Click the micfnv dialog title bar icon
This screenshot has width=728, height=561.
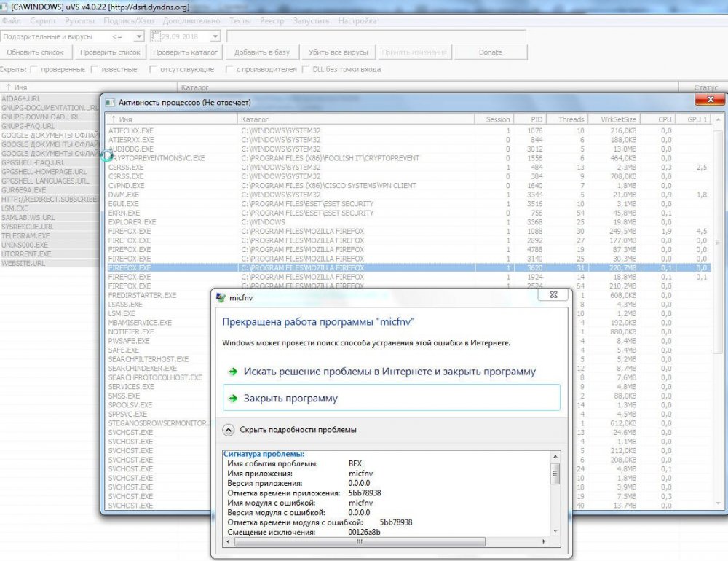[222, 297]
